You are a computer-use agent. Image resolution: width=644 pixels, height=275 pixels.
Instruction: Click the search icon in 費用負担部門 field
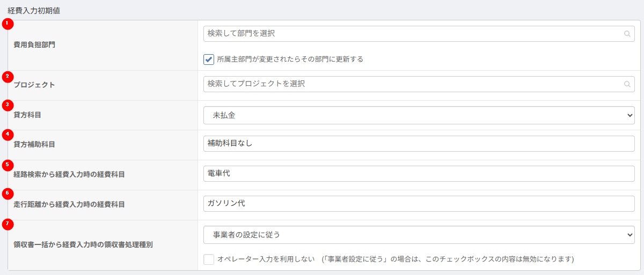coord(627,34)
